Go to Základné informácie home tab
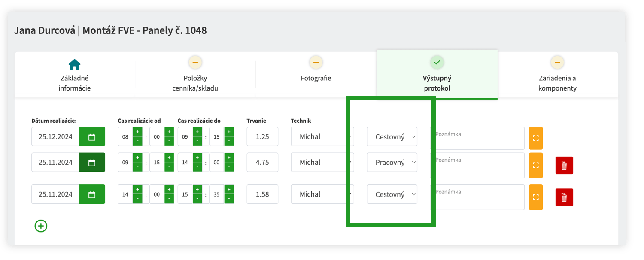Screen dimensions: 644x260 (75, 76)
